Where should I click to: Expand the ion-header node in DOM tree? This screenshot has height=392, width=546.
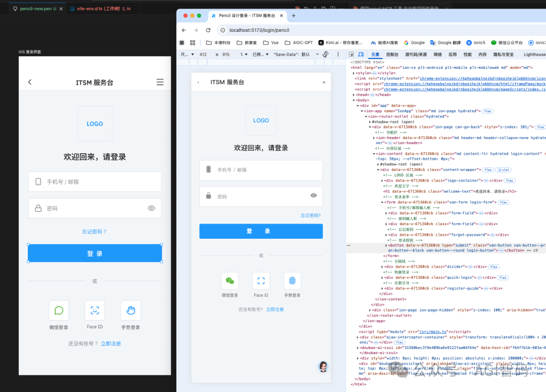point(374,138)
